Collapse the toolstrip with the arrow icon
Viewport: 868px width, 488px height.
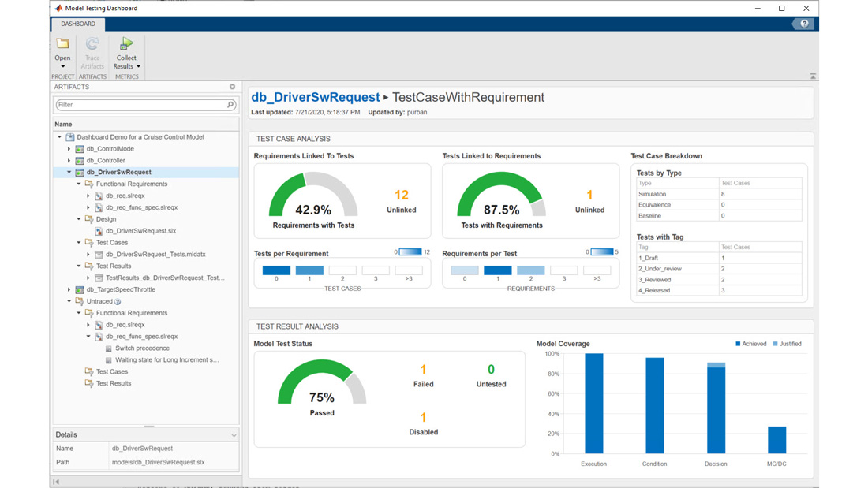tap(813, 76)
